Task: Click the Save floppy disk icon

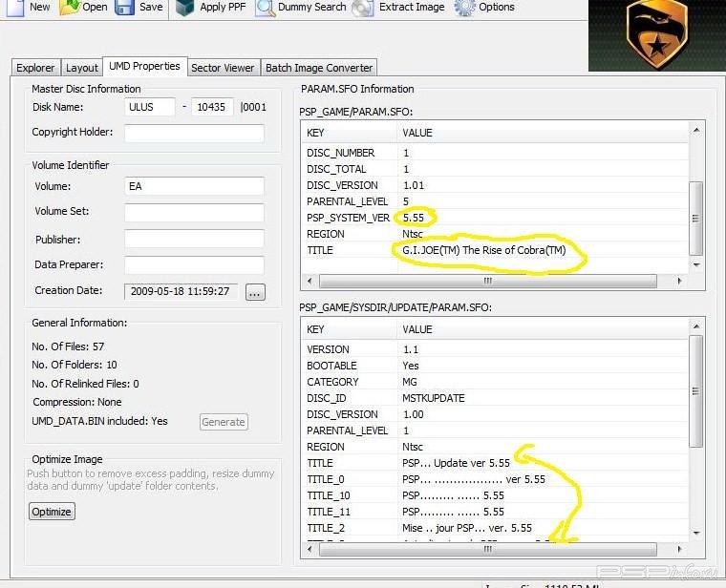Action: click(125, 7)
